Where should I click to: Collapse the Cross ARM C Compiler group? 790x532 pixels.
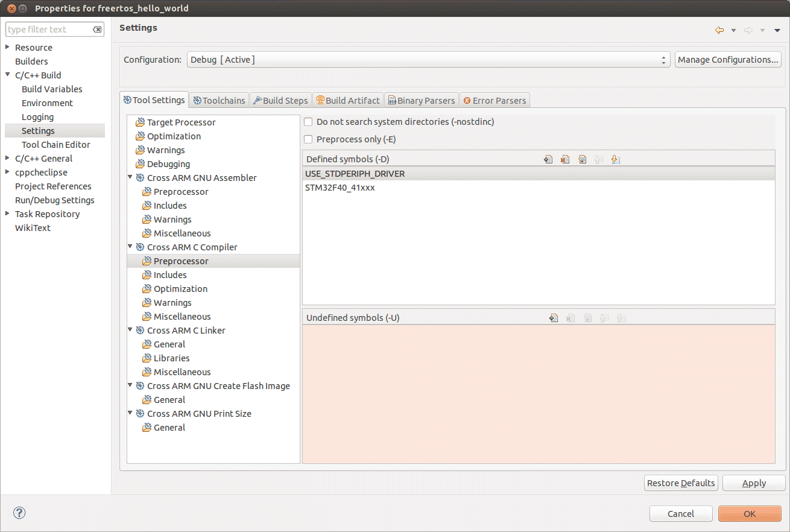tap(130, 247)
